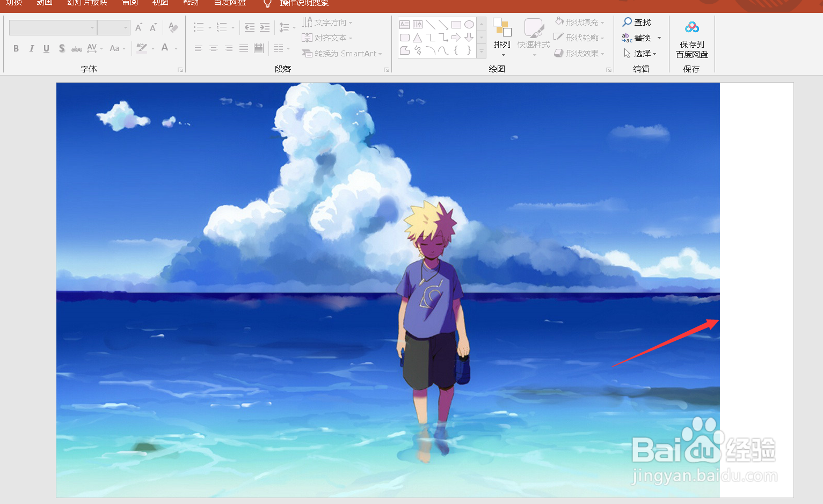Open 选择 select menu

point(640,53)
